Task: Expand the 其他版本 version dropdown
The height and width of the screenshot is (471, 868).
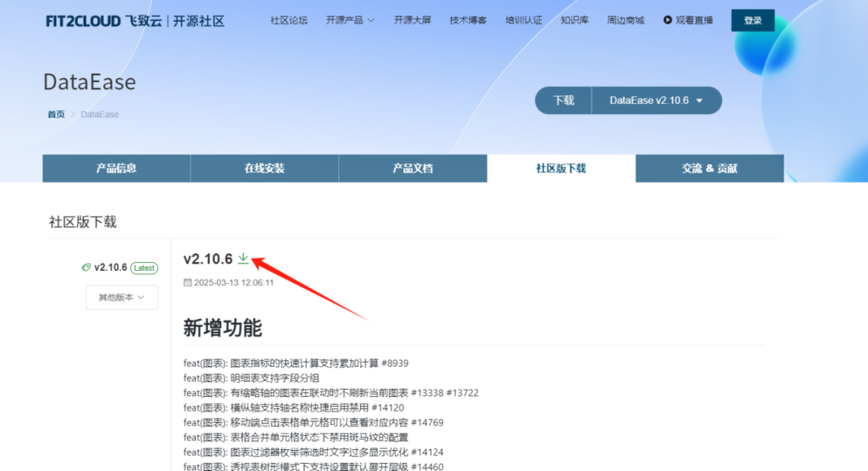Action: pyautogui.click(x=122, y=297)
